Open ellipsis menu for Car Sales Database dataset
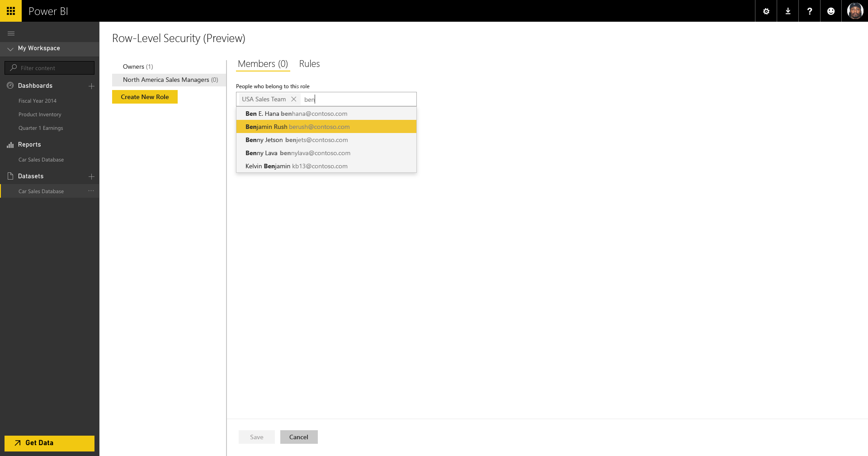Screen dimensions: 868x456 click(x=91, y=191)
